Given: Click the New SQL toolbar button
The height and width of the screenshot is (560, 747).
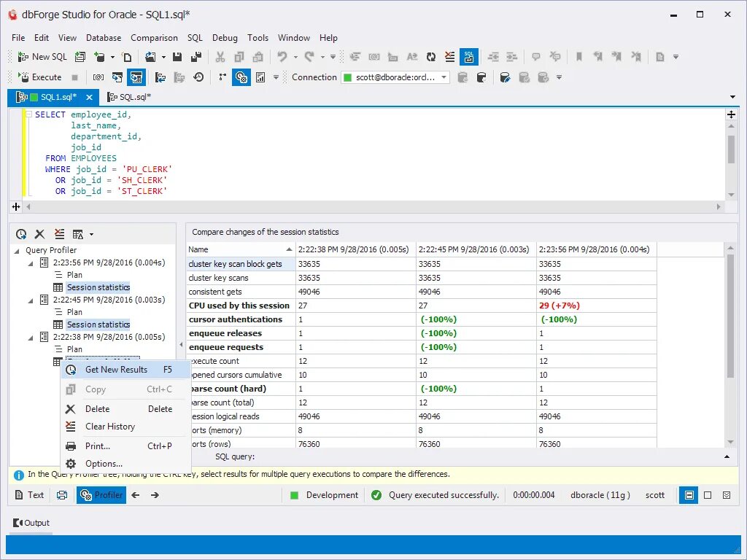Looking at the screenshot, I should click(42, 57).
